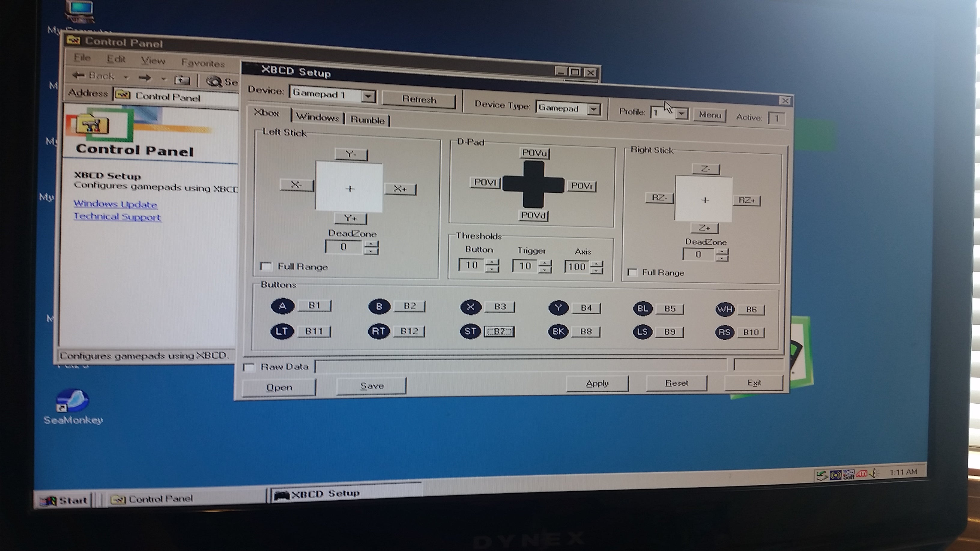Click the D-Pad cross graphic
Image resolution: width=980 pixels, height=551 pixels.
pos(533,185)
